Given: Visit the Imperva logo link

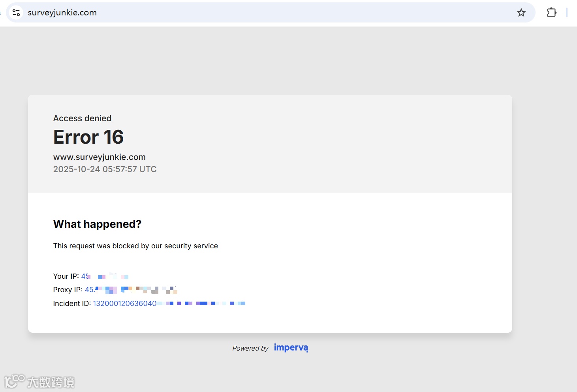Looking at the screenshot, I should (x=291, y=348).
